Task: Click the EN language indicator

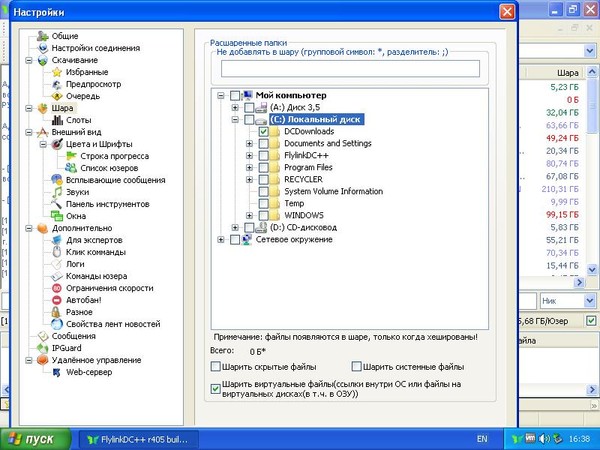Action: pyautogui.click(x=482, y=439)
